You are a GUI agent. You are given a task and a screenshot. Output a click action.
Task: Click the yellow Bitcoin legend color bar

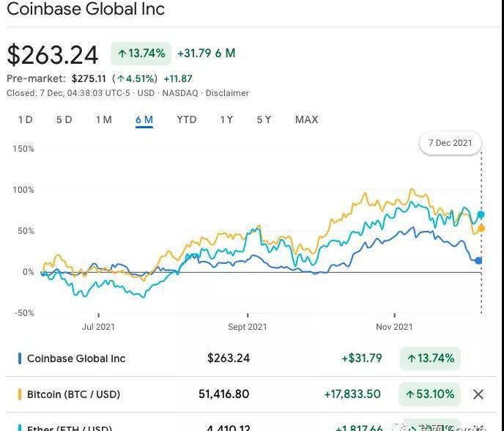(19, 394)
